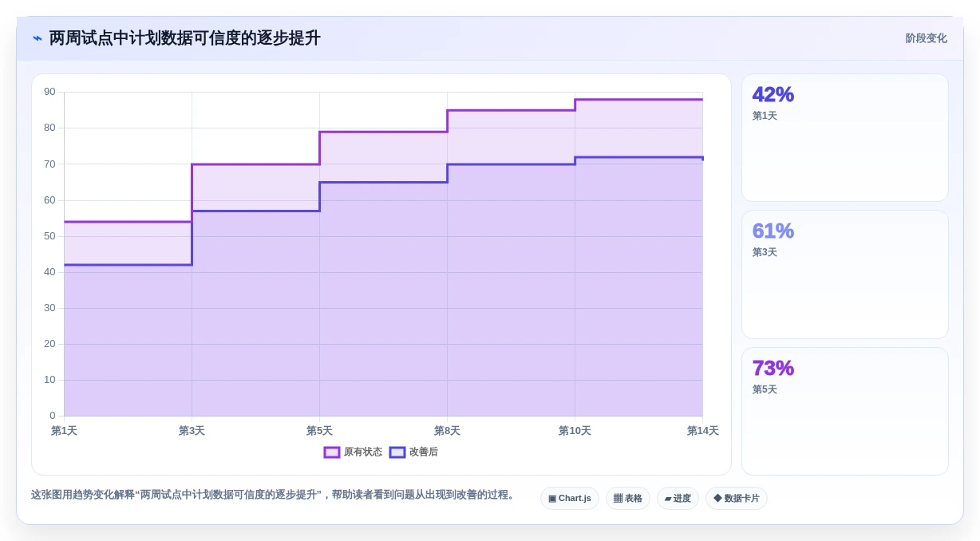Open the 61% 第3天 data card
980x541 pixels.
point(845,274)
